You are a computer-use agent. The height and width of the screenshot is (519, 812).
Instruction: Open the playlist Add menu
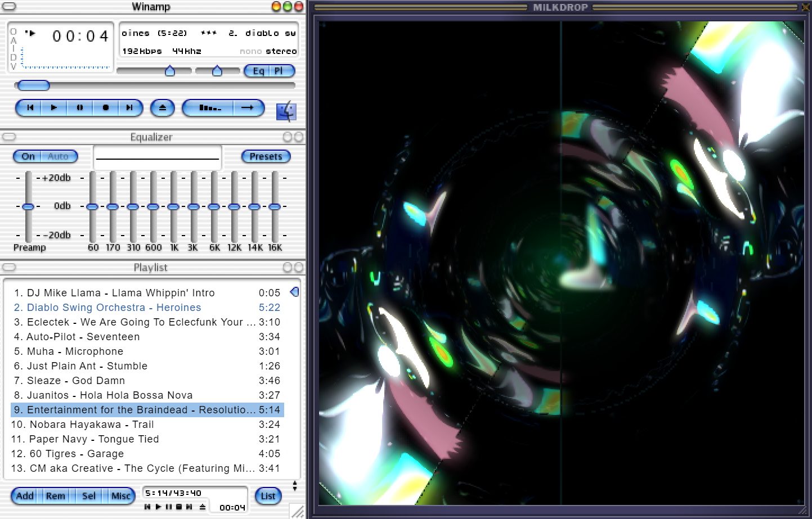point(25,495)
